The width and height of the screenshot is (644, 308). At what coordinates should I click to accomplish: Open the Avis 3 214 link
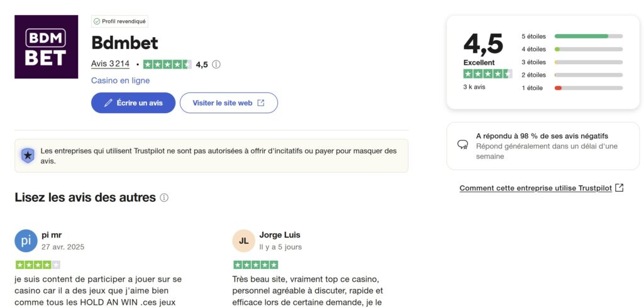110,64
